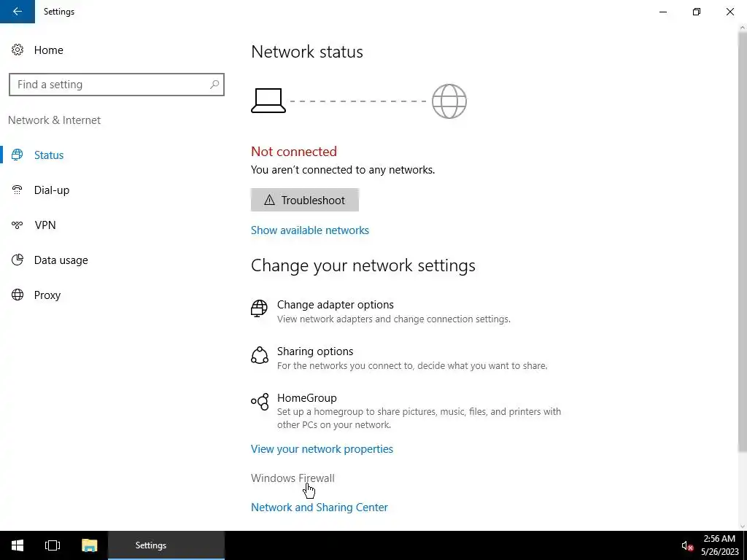This screenshot has height=560, width=747.
Task: Click the muted volume tray icon
Action: tap(686, 545)
